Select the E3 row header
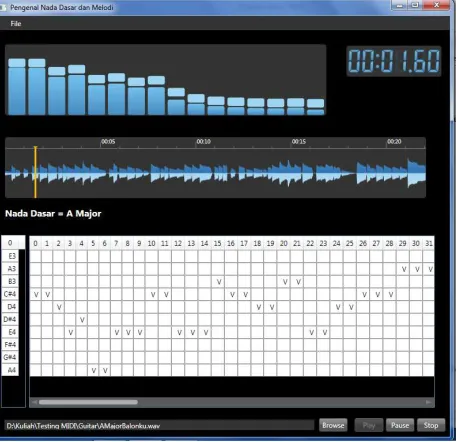 pyautogui.click(x=10, y=256)
